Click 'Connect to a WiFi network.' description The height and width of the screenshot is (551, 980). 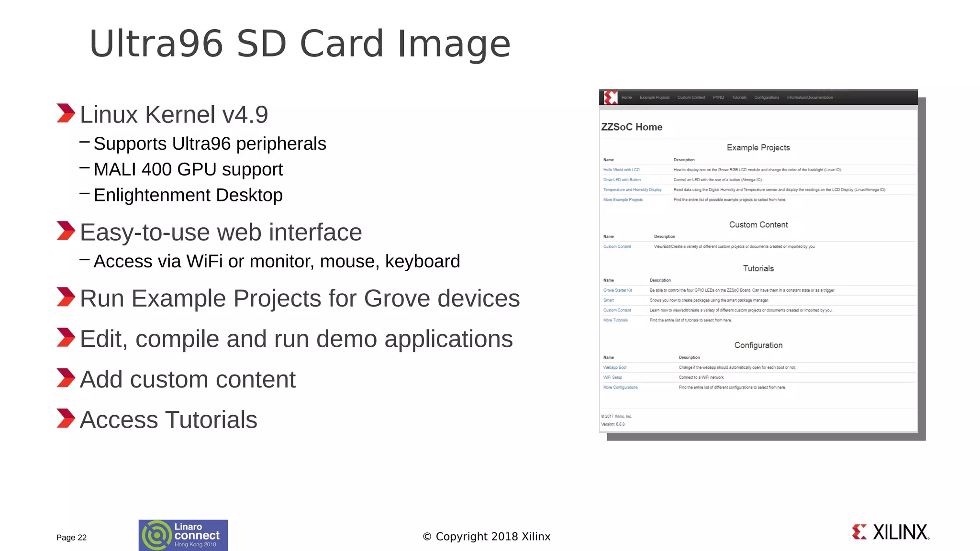pos(701,378)
